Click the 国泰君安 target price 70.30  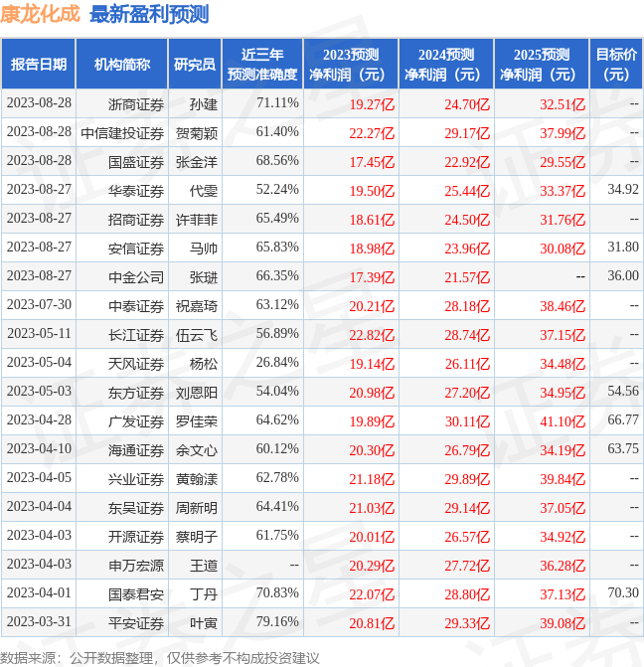623,592
